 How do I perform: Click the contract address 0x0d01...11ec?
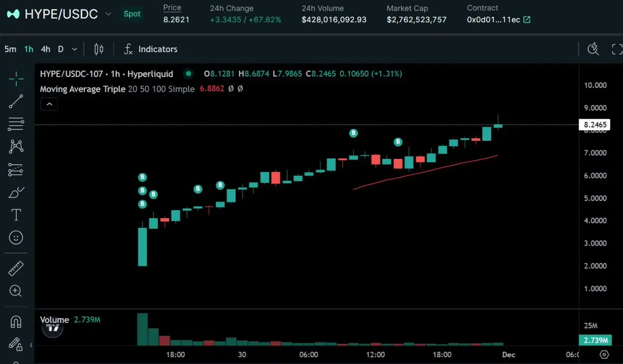[493, 20]
